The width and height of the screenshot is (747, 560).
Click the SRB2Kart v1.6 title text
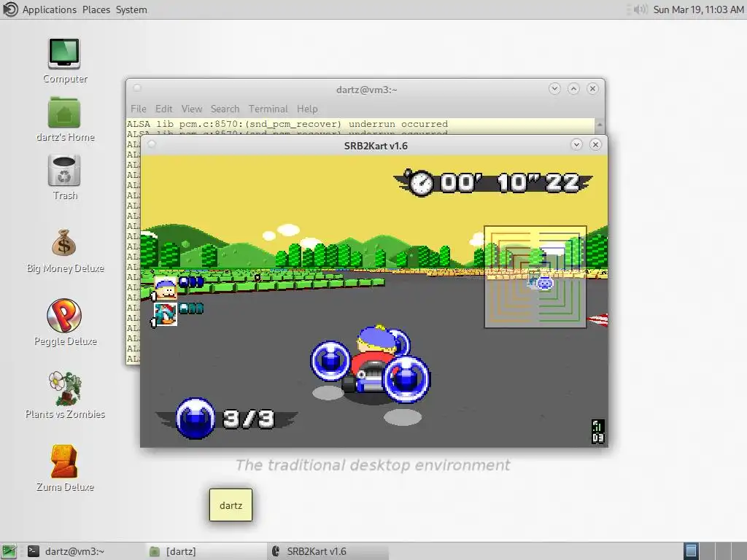376,146
